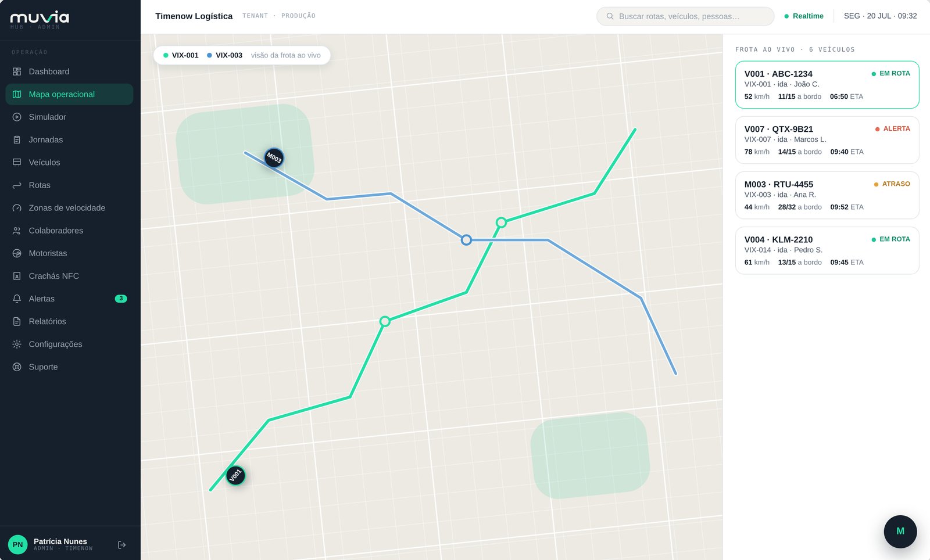Click the Colaboradores people icon

17,231
